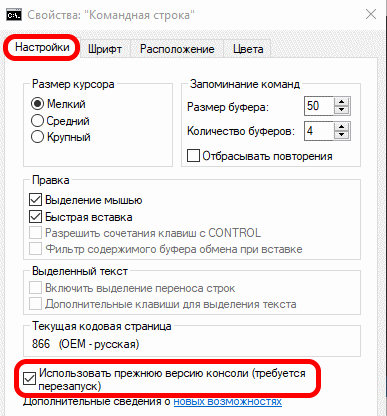Switch to the Шрифт tab
Viewport: 387px width, 416px height.
(x=105, y=49)
